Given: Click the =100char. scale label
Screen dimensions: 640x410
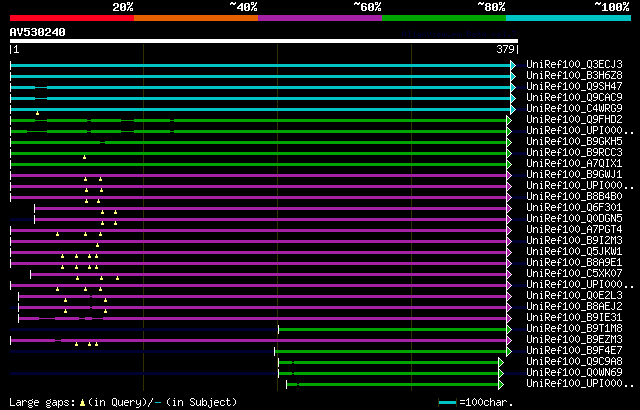Looking at the screenshot, I should [486, 403].
